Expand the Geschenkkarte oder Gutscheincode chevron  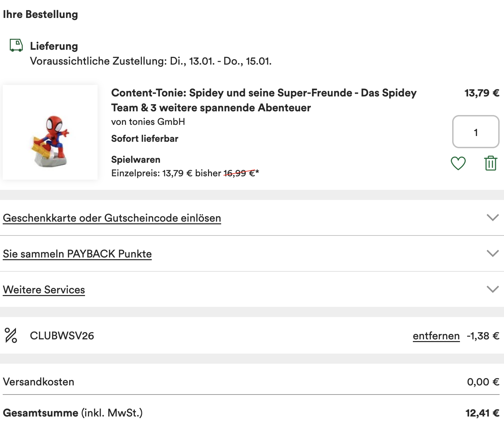click(492, 218)
